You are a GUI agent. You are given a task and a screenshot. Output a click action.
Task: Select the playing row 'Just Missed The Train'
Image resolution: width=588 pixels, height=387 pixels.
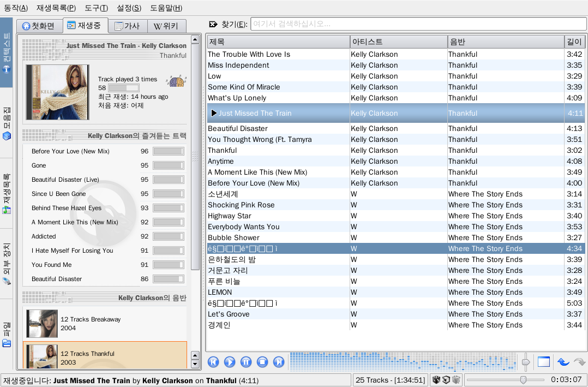pos(396,113)
